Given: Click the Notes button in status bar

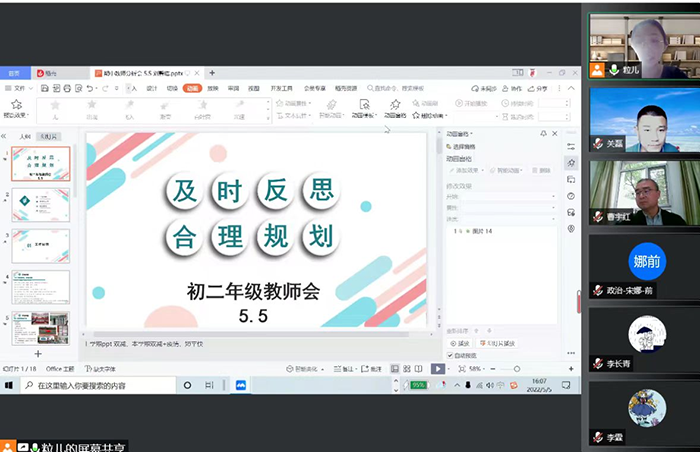Looking at the screenshot, I should (x=344, y=369).
